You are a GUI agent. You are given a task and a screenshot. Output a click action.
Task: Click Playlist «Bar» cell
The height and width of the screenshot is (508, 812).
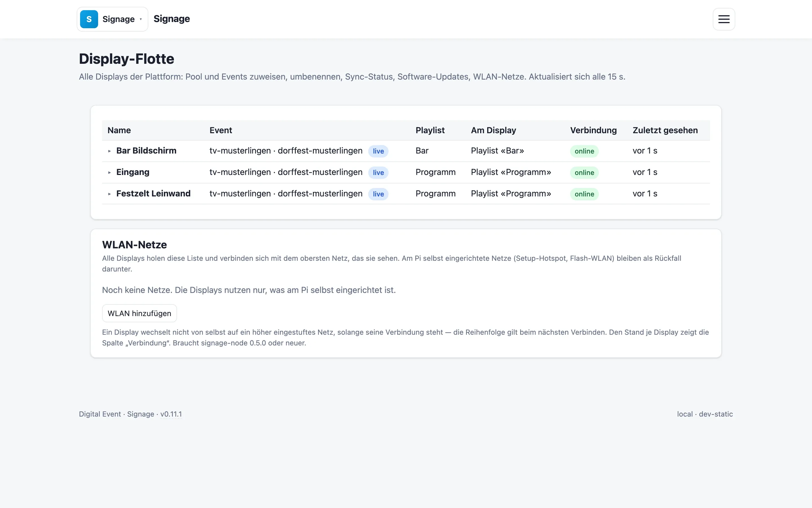497,150
